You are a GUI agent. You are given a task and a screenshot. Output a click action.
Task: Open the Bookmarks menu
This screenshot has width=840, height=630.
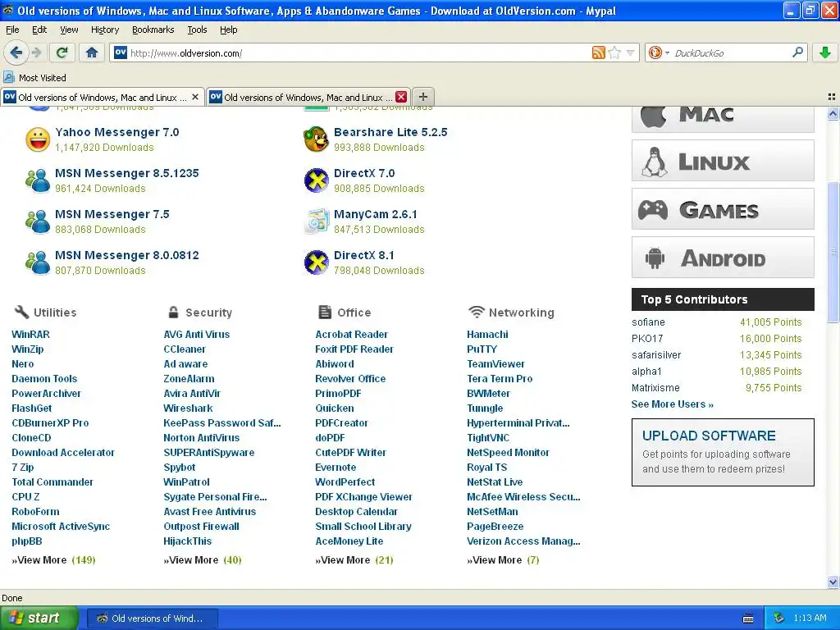pyautogui.click(x=153, y=30)
